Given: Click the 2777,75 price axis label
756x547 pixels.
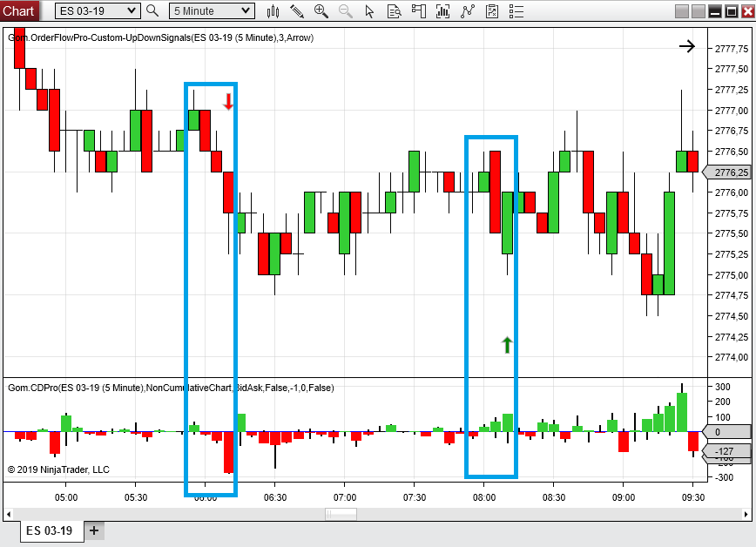Looking at the screenshot, I should pos(732,49).
